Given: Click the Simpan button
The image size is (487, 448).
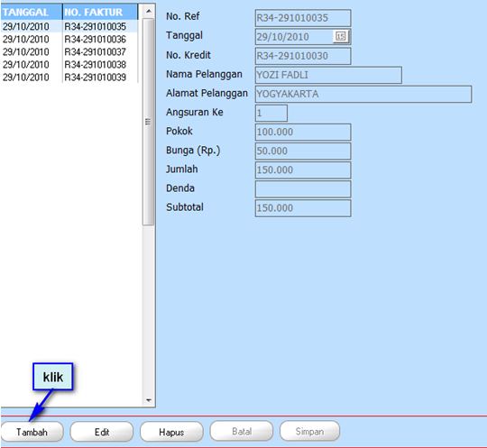Looking at the screenshot, I should [x=310, y=431].
